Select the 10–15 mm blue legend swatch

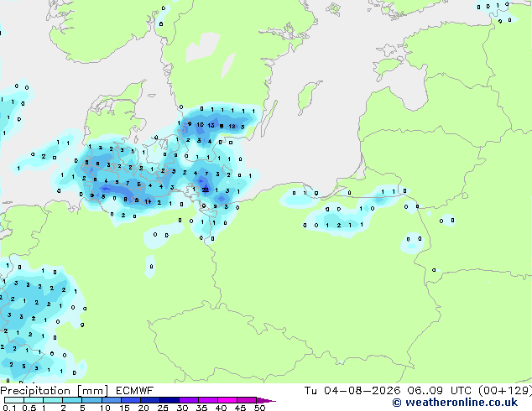click(112, 400)
